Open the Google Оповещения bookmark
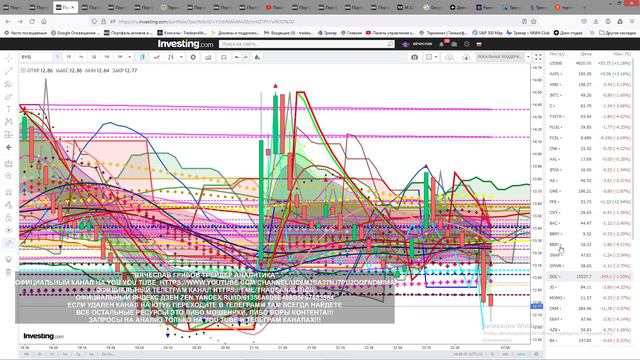Viewport: 640px width, 360px height. 76,33
